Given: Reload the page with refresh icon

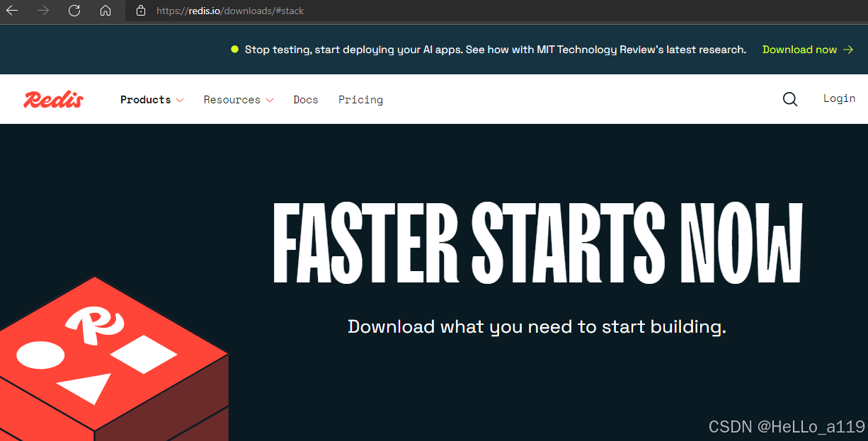Looking at the screenshot, I should [x=74, y=11].
